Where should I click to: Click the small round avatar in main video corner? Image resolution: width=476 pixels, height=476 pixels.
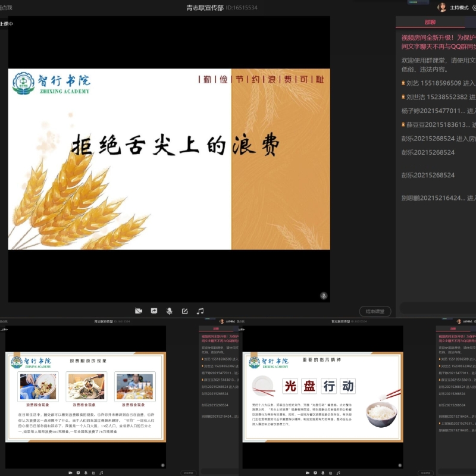coord(324,295)
